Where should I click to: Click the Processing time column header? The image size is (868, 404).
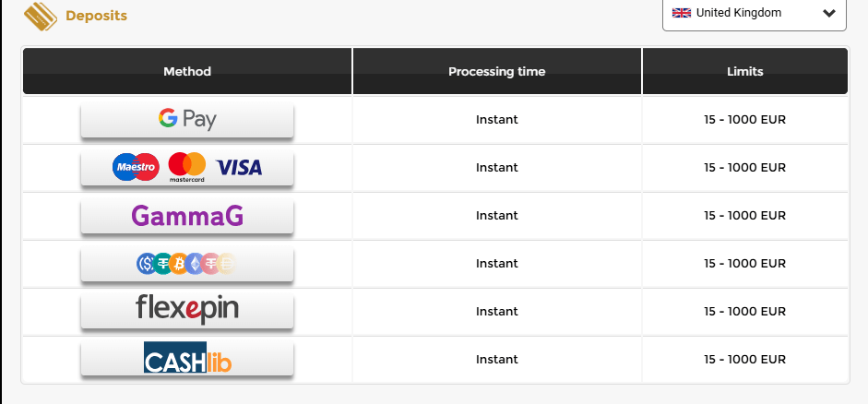tap(497, 71)
